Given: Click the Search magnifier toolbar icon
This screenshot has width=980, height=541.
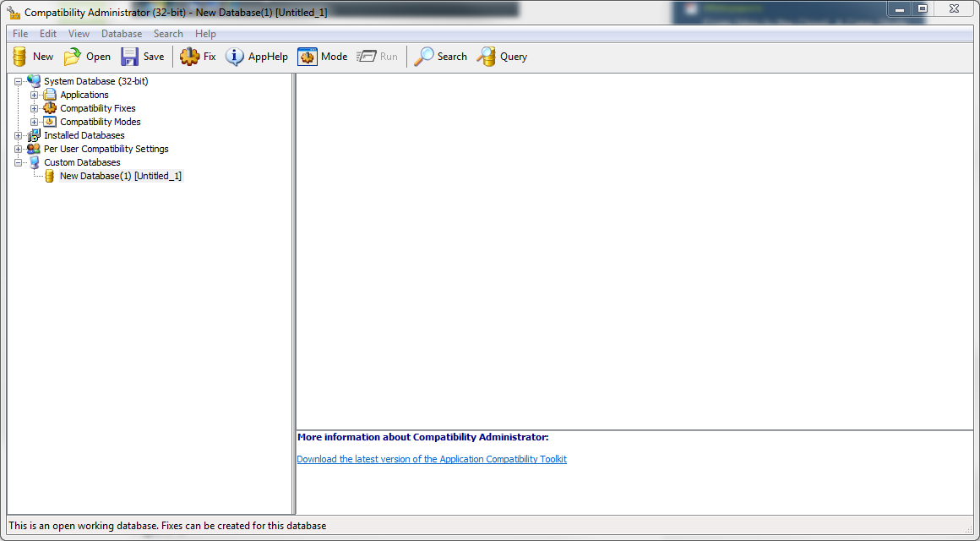Looking at the screenshot, I should (x=424, y=57).
